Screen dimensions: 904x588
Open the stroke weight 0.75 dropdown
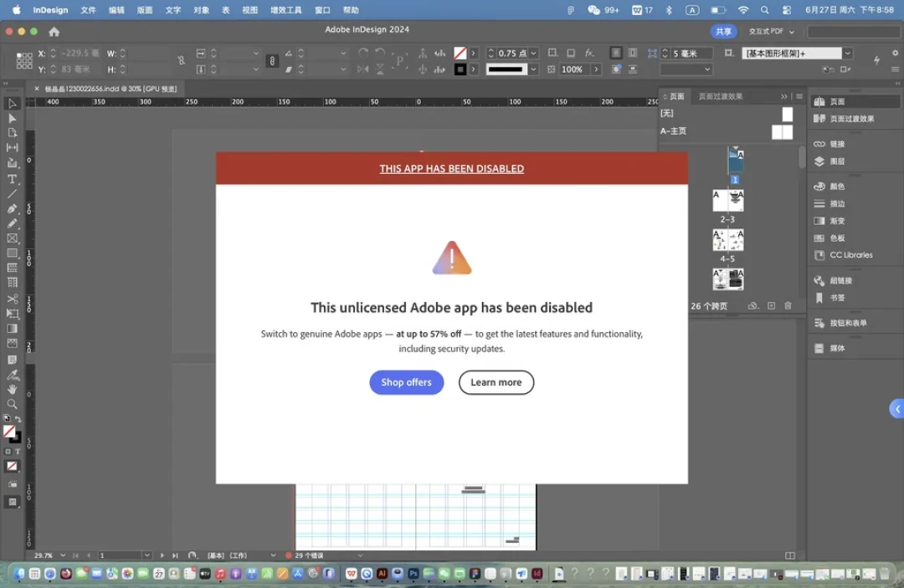coord(534,53)
